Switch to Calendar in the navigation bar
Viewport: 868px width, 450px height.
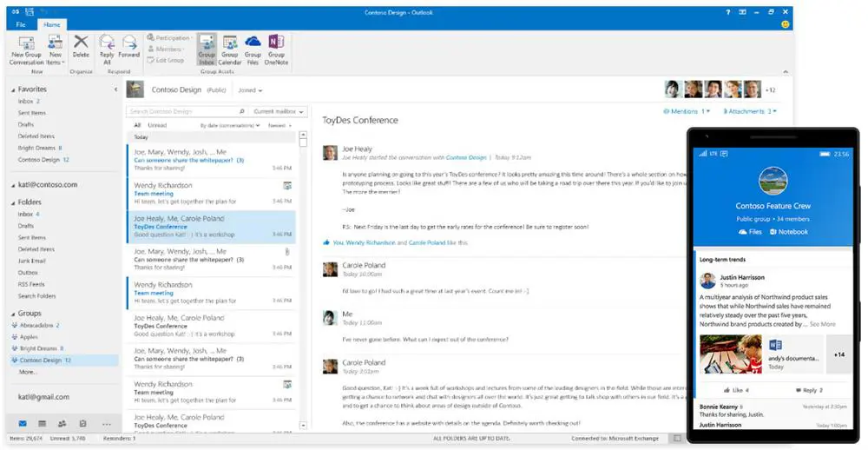pyautogui.click(x=42, y=424)
